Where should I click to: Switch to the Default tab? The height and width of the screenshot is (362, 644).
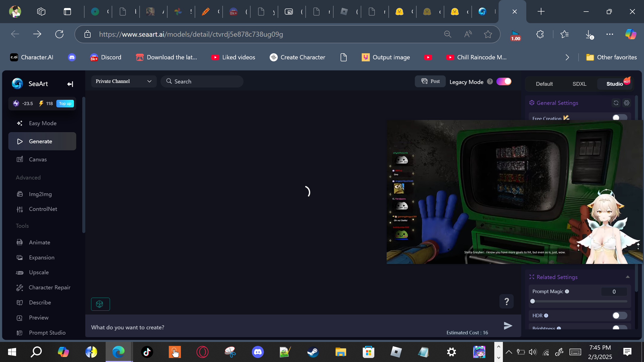tap(544, 84)
